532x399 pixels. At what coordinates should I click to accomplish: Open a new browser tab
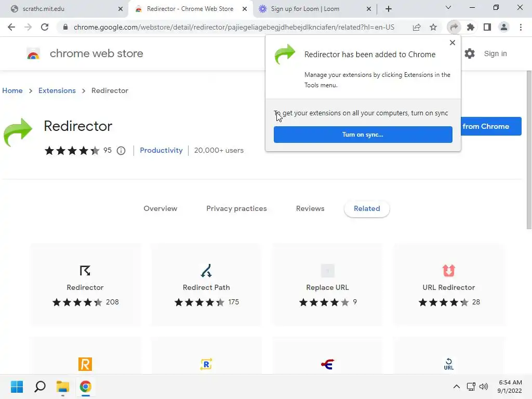[x=389, y=9]
